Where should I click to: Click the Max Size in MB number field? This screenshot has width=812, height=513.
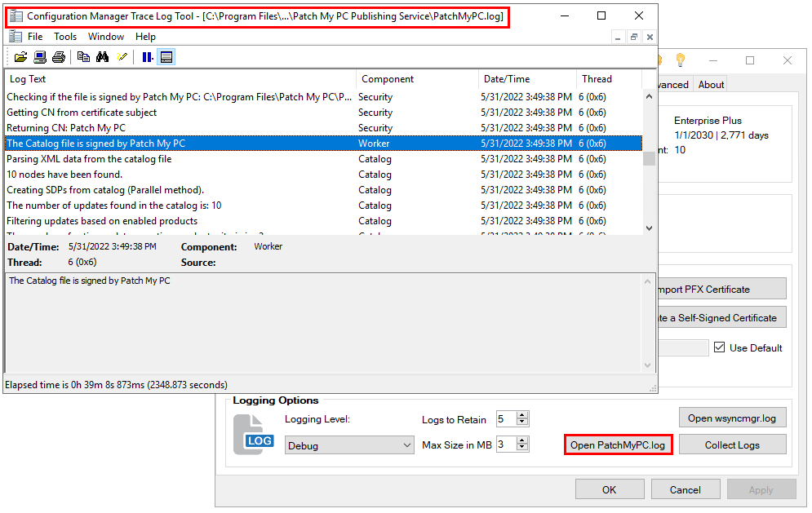(x=506, y=444)
